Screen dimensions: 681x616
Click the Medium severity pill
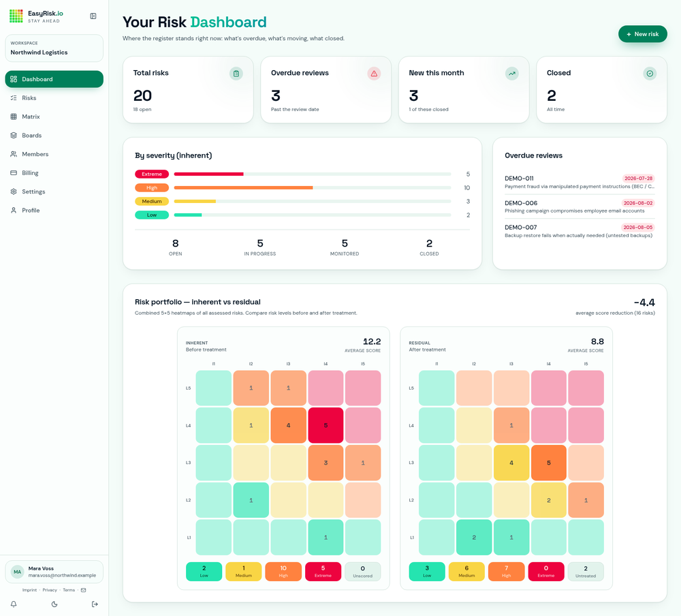(152, 201)
